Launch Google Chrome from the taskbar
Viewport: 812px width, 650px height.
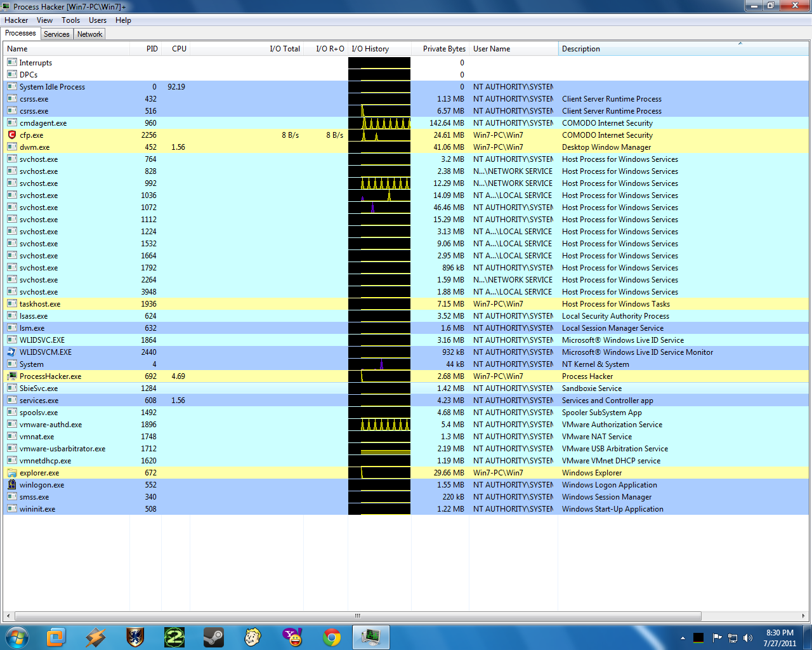click(332, 637)
